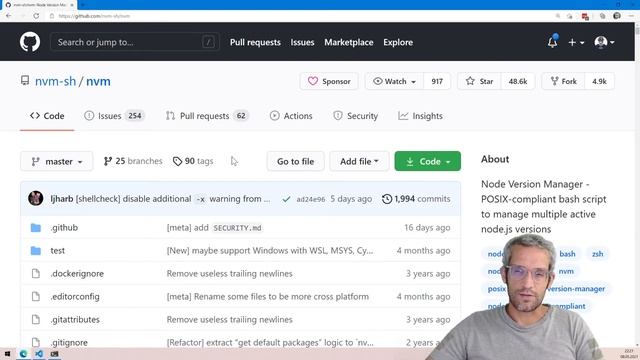Viewport: 640px width, 360px height.
Task: Open the add SECURITY.md commit message
Action: [214, 228]
